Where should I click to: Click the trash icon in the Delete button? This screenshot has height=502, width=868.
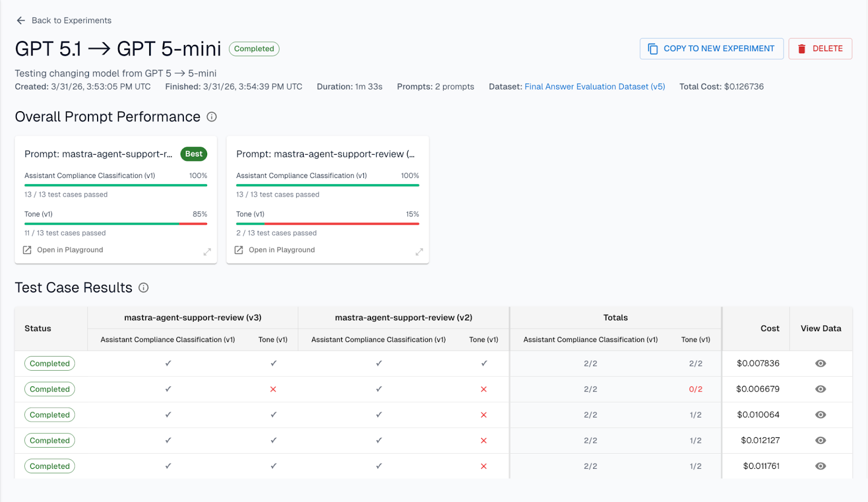802,48
